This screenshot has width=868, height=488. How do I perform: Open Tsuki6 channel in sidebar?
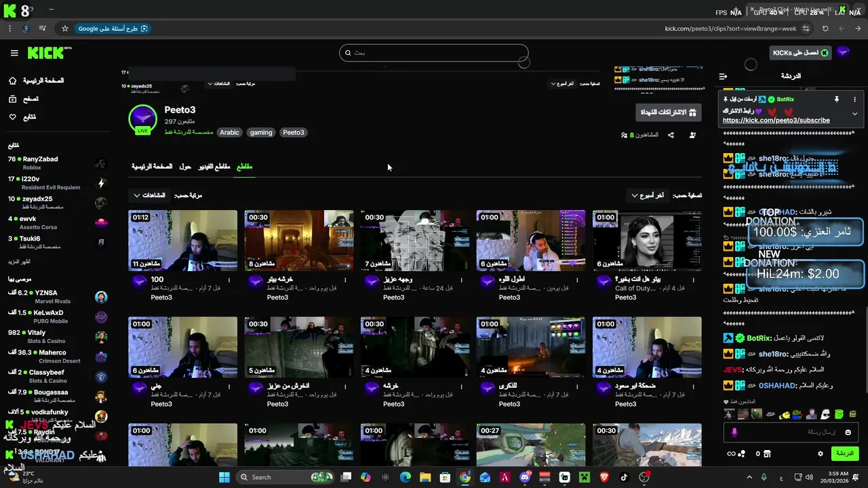pyautogui.click(x=58, y=242)
